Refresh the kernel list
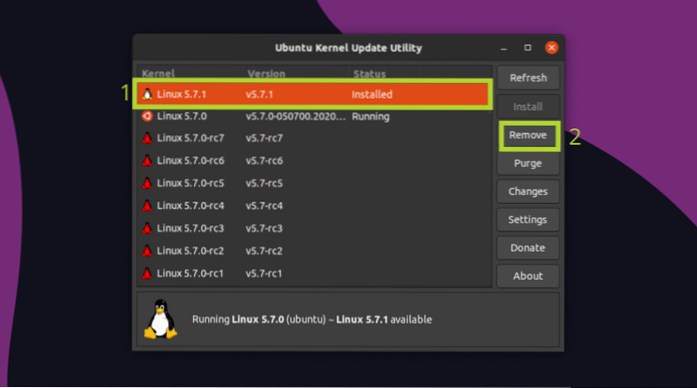The image size is (697, 388). (528, 78)
